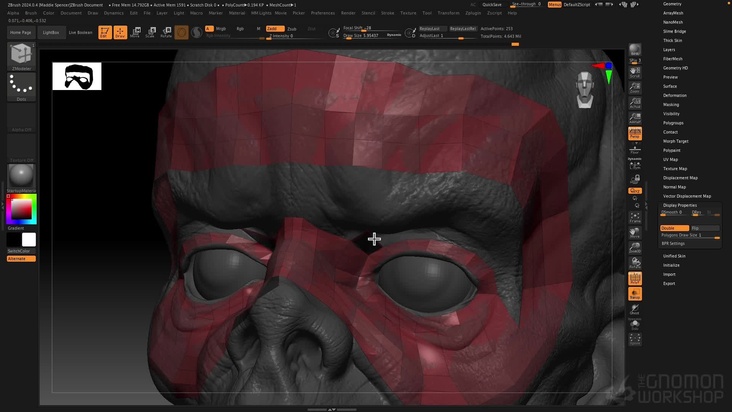This screenshot has width=732, height=412.
Task: Adjust the Focal Shift slider
Action: click(x=372, y=28)
